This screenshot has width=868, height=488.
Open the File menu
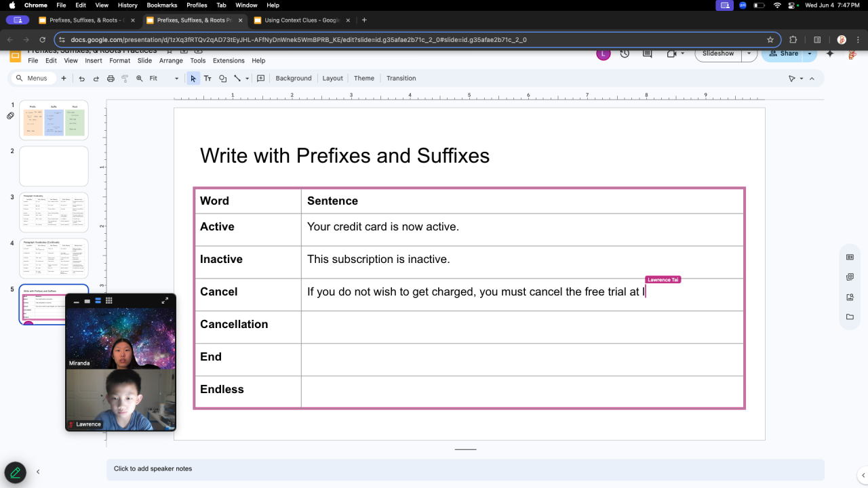click(33, 61)
